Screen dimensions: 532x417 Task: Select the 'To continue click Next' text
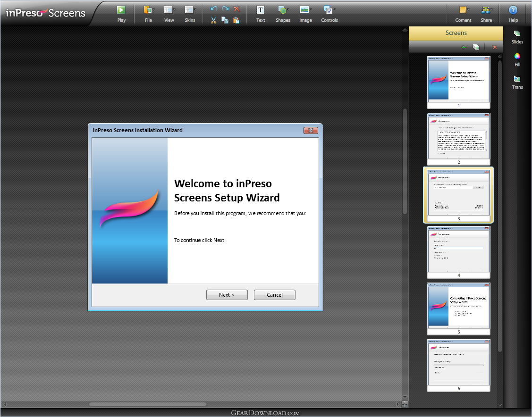[199, 240]
